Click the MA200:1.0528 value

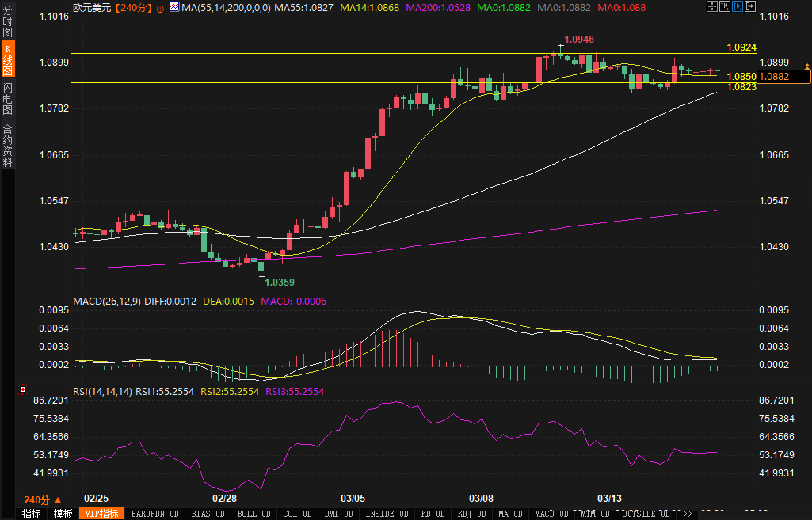438,8
